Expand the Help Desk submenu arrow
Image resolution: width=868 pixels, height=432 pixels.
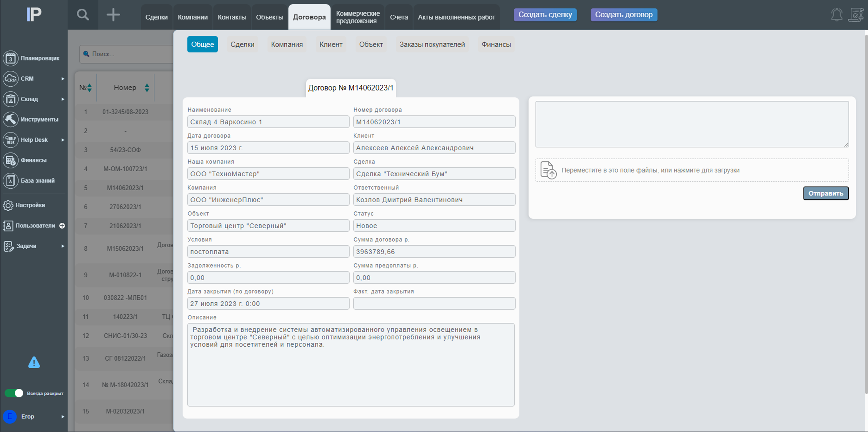coord(63,140)
